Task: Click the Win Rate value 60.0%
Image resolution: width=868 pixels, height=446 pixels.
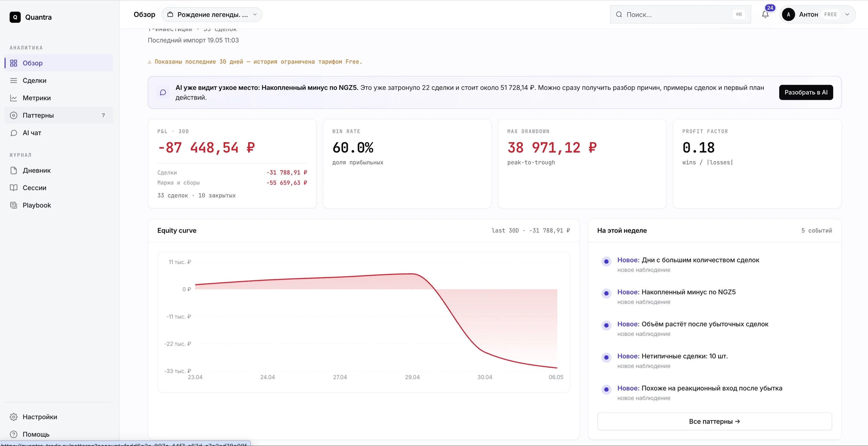Action: point(353,148)
